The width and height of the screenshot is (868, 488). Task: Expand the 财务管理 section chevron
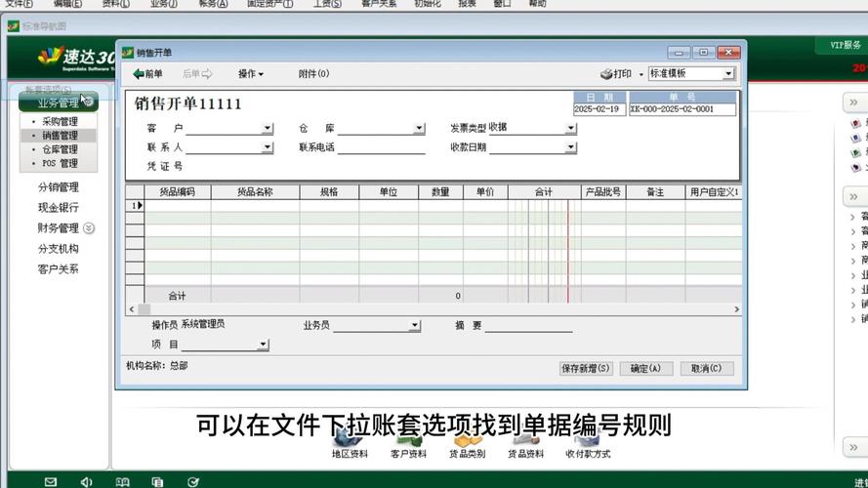tap(89, 228)
